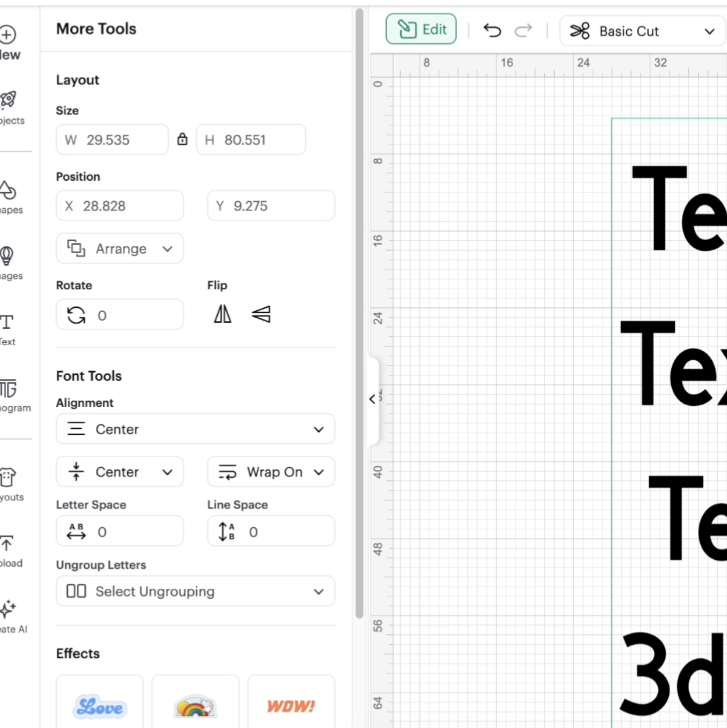This screenshot has height=728, width=727.
Task: Open the Text tool in sidebar
Action: pos(8,329)
